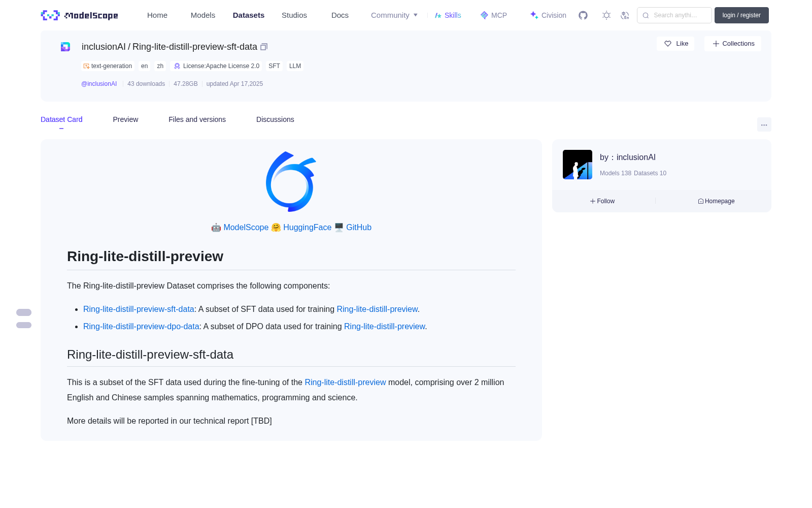Open the GitHub link below logo
Screen dimensions: 812x508
[x=359, y=227]
